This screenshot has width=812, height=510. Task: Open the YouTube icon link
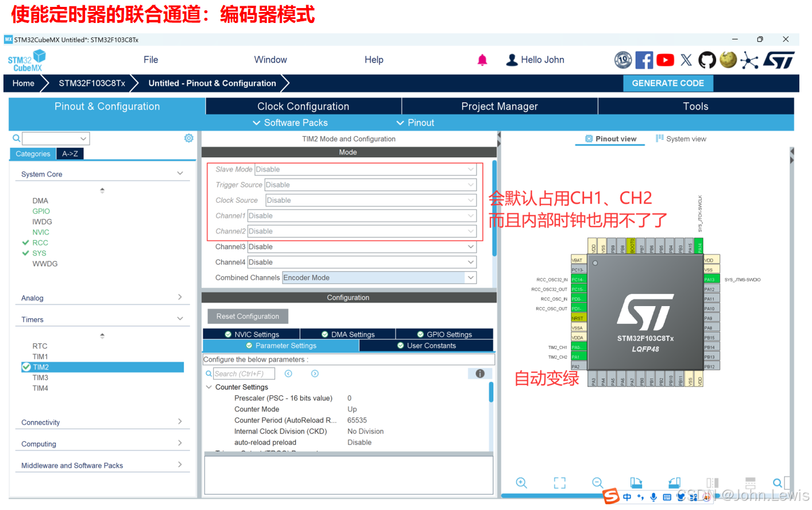click(x=665, y=60)
